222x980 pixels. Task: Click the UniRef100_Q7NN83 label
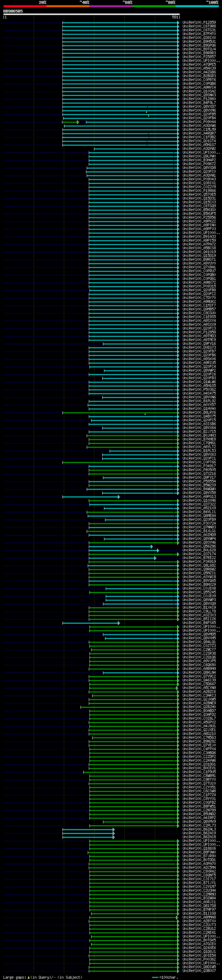tap(199, 527)
